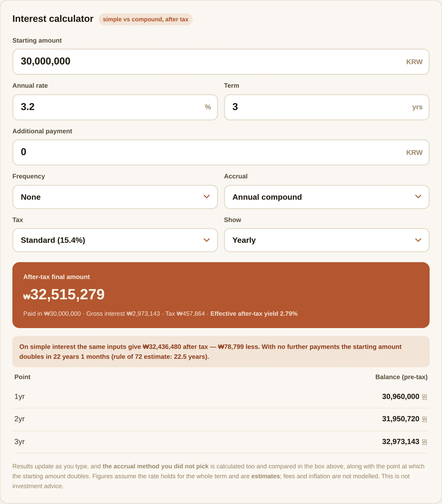Click 'Effective after-tax yield 2.79%' text
Screen dimensions: 442x504
(254, 314)
